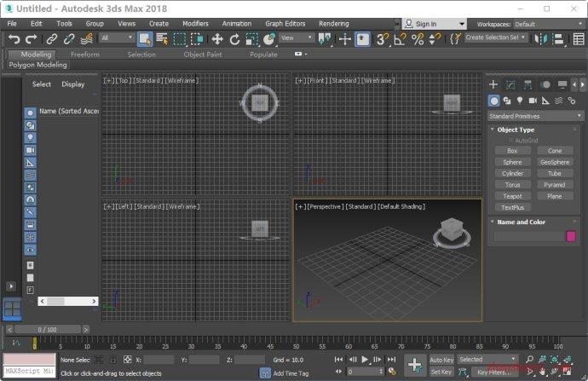This screenshot has width=588, height=381.
Task: Enable the AutoGrid checkbox
Action: [x=511, y=141]
